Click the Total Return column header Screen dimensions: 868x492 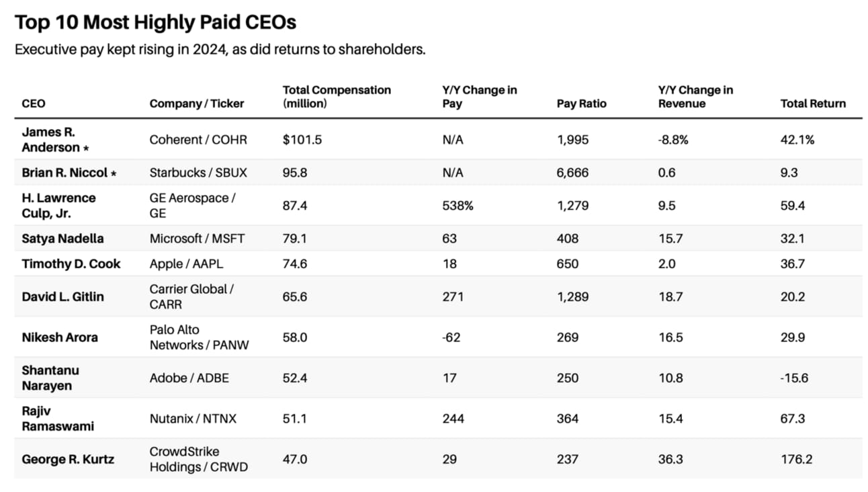pyautogui.click(x=813, y=104)
